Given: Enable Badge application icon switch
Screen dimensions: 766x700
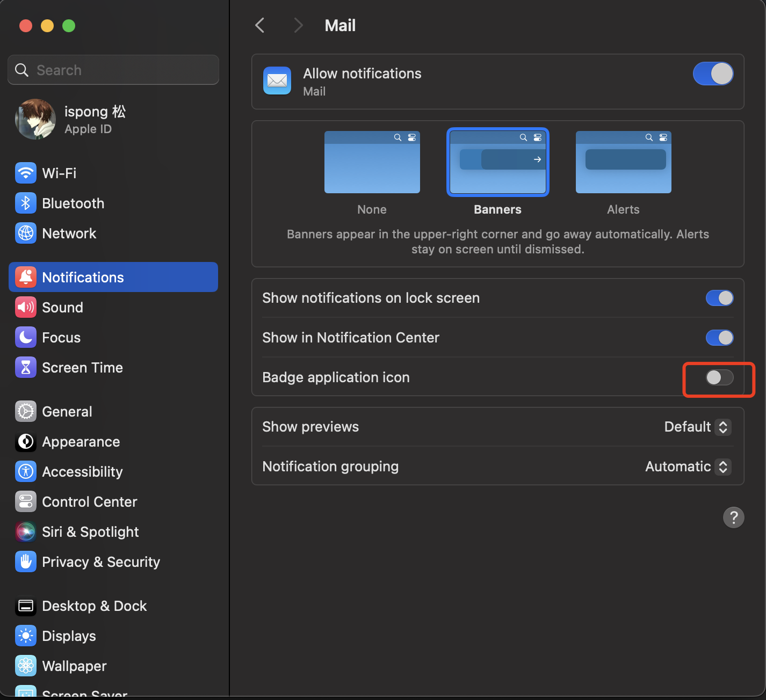Looking at the screenshot, I should (719, 377).
